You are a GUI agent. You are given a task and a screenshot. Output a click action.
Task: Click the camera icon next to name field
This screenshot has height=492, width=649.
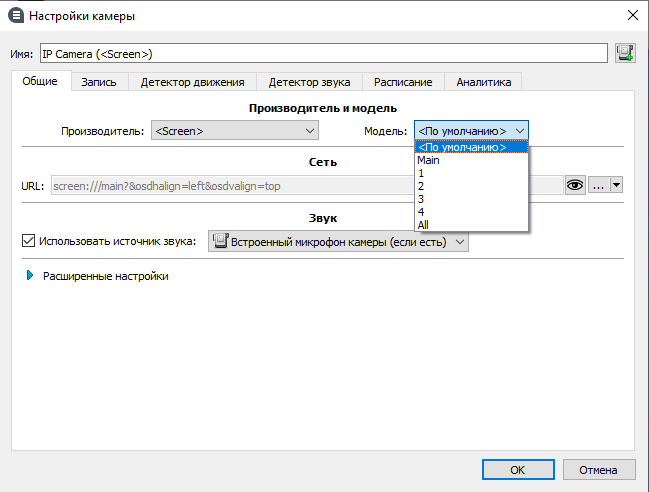[626, 53]
